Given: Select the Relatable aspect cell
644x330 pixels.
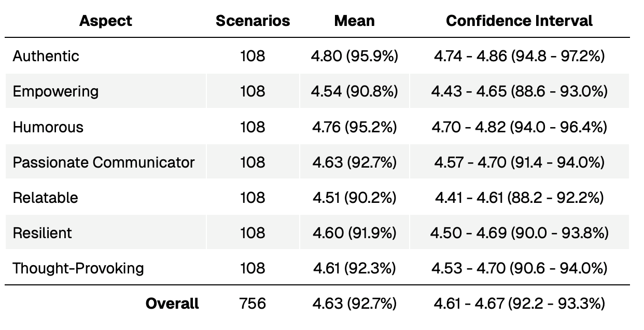Looking at the screenshot, I should [46, 198].
